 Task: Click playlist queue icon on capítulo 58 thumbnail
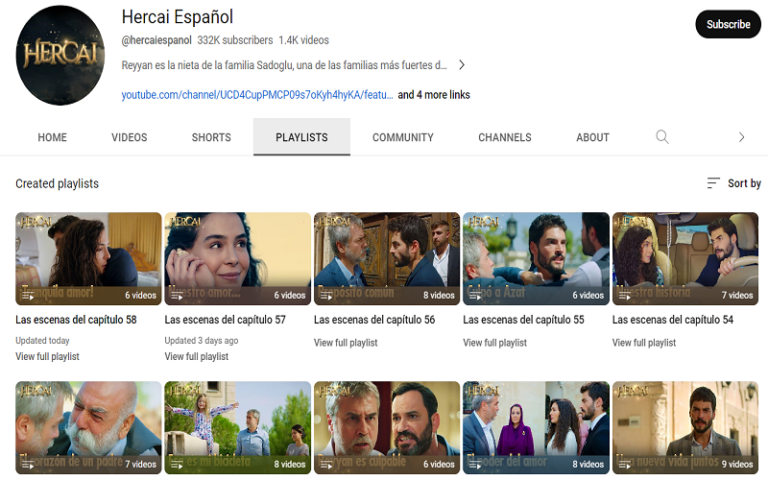[28, 295]
